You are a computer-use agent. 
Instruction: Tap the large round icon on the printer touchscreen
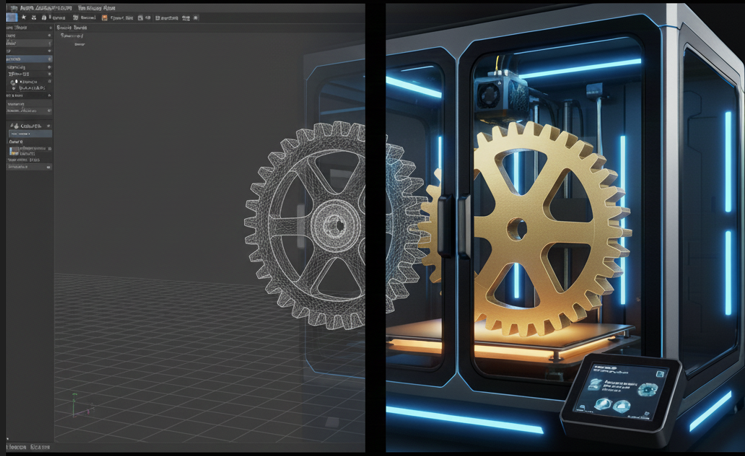point(647,389)
